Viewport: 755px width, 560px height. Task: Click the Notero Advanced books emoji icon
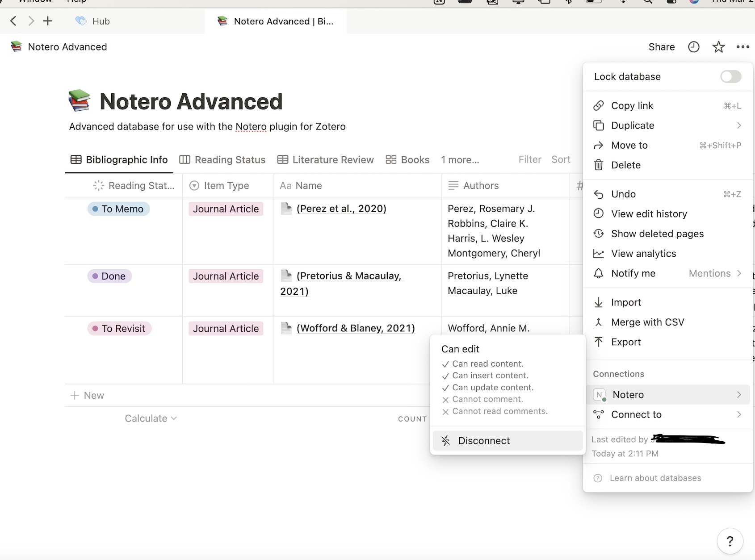[80, 101]
